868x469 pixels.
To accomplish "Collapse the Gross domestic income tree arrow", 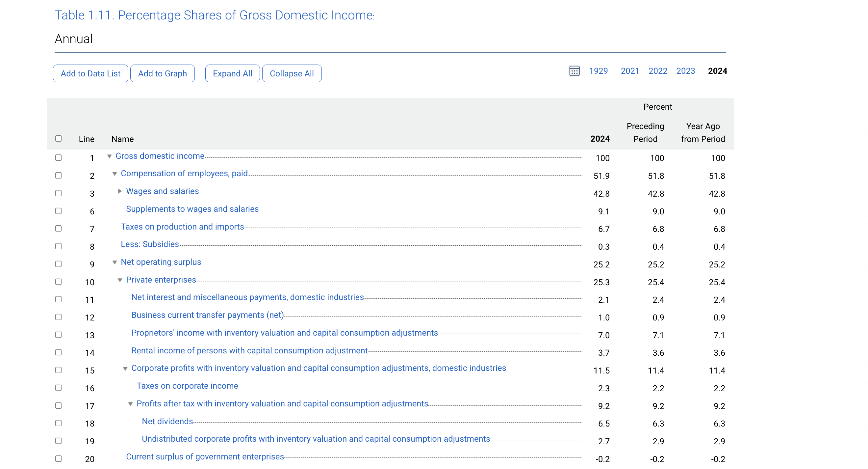I will pyautogui.click(x=110, y=156).
